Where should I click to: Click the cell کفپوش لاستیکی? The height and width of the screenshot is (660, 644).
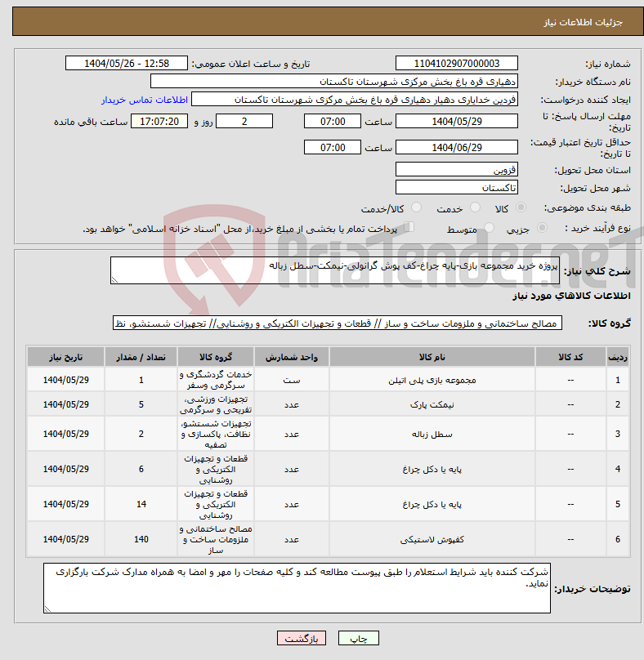[432, 539]
